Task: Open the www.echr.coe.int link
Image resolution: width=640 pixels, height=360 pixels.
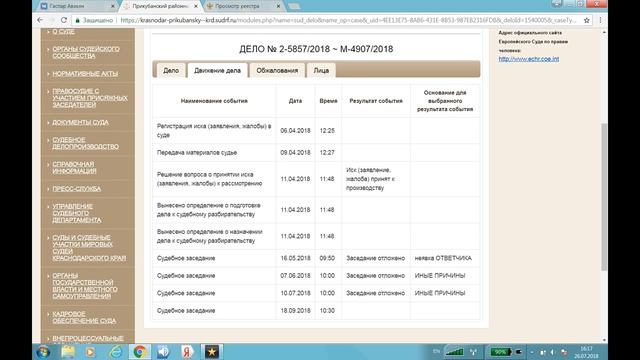Action: [529, 59]
